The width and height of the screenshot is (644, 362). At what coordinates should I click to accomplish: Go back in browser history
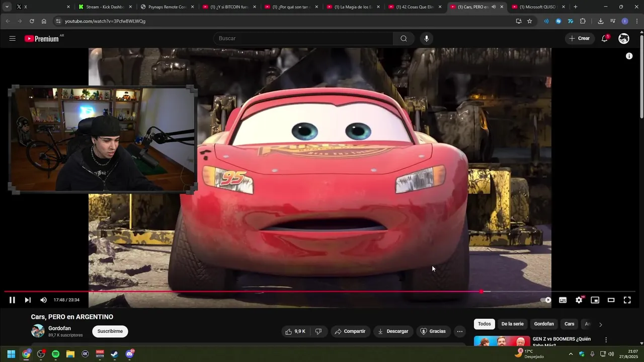[x=8, y=21]
